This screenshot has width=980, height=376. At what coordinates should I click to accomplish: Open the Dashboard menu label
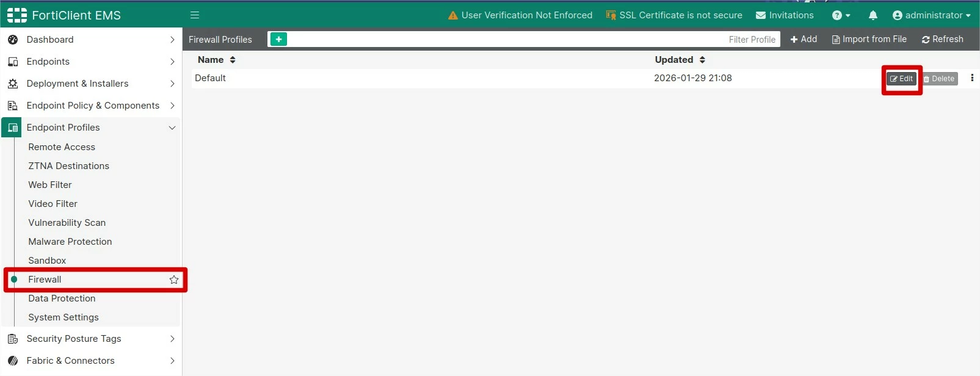coord(50,40)
